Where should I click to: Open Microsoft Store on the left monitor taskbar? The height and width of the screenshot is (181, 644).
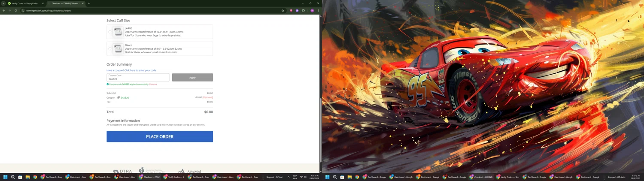tap(20, 177)
